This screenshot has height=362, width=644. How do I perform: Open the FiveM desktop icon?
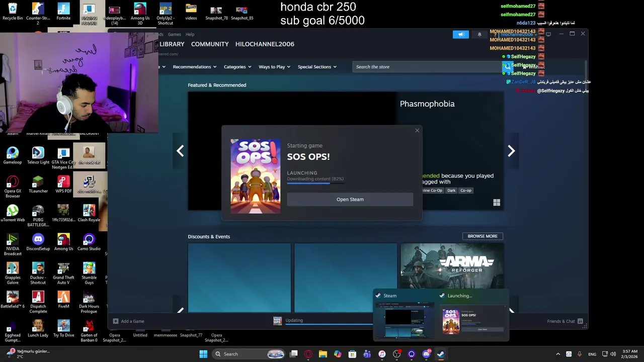(63, 300)
